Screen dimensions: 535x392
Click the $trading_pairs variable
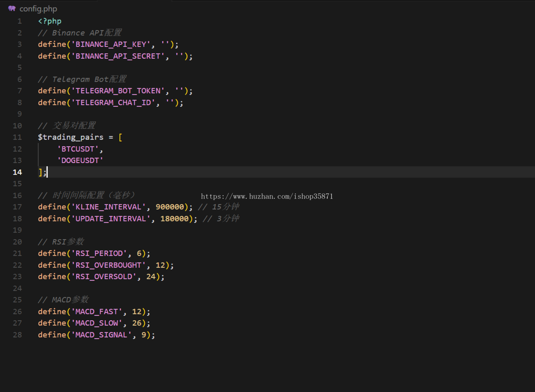click(71, 137)
